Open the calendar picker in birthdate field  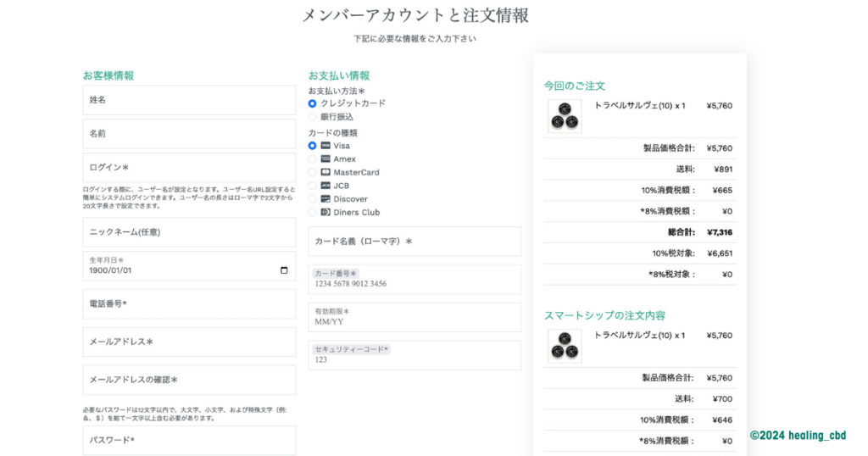[284, 271]
